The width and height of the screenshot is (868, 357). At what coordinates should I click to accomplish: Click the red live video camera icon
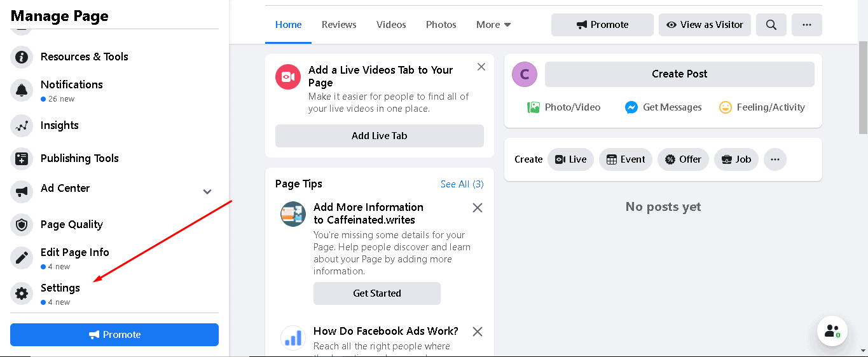click(x=288, y=77)
